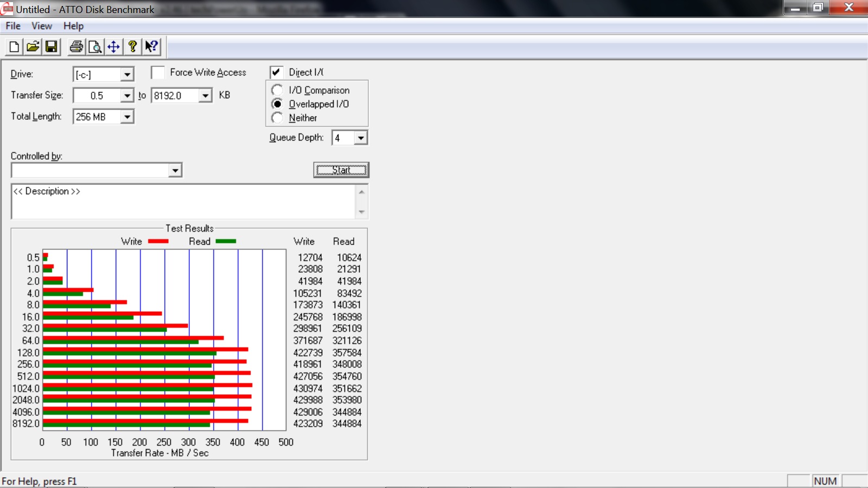
Task: Select the I/O Comparison radio button
Action: click(277, 90)
